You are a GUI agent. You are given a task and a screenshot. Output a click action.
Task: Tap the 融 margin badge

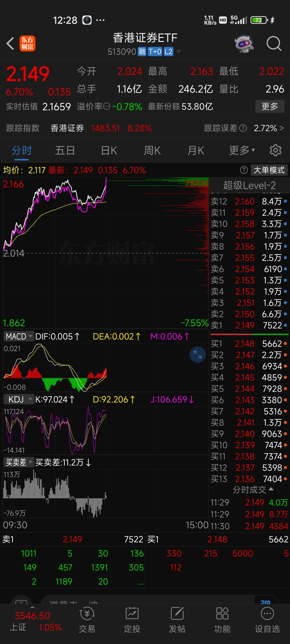(x=142, y=52)
